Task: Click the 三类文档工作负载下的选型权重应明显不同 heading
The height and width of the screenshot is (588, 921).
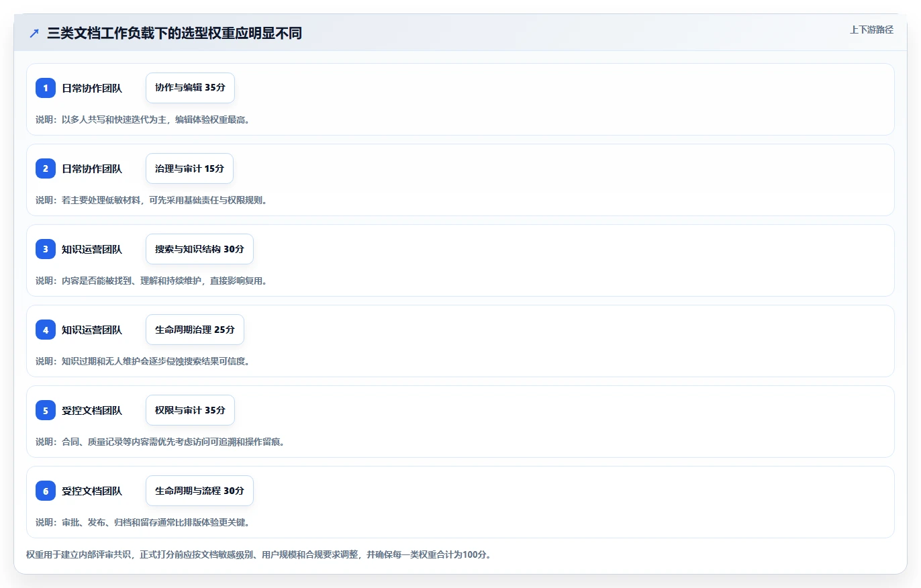Action: tap(175, 33)
